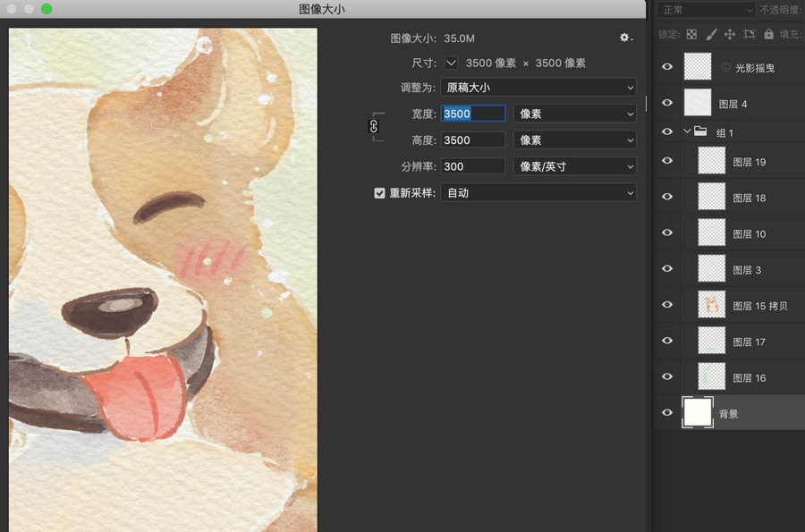805x532 pixels.
Task: Hide the 图层 4 layer
Action: tap(667, 103)
